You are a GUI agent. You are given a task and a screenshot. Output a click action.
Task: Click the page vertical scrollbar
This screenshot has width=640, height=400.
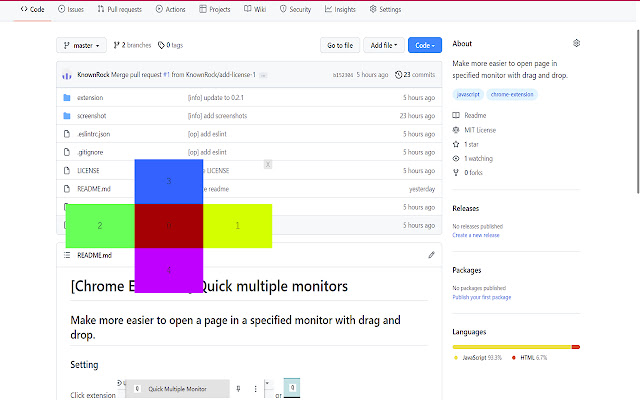point(638,111)
